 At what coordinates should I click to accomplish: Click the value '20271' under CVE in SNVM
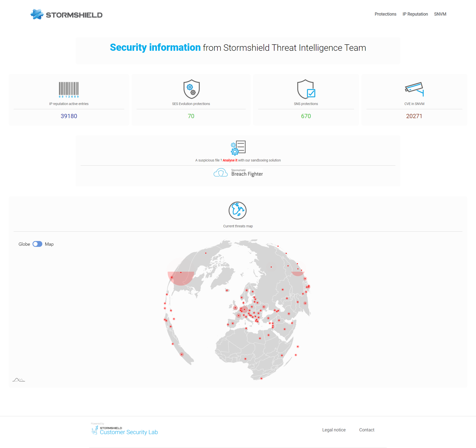pos(414,116)
